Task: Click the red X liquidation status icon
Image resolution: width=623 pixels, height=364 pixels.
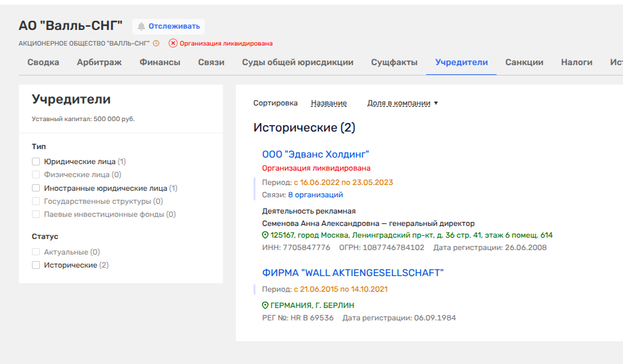Action: [173, 44]
